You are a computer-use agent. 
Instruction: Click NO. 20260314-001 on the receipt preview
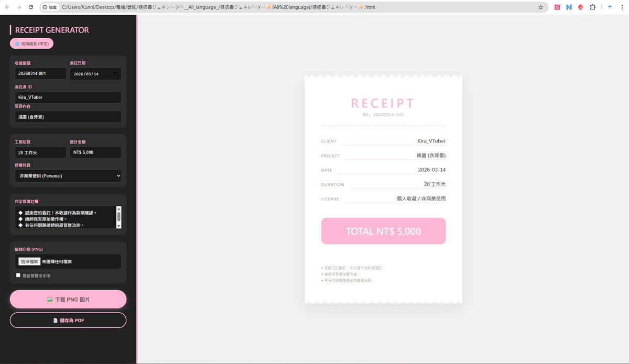click(x=383, y=114)
